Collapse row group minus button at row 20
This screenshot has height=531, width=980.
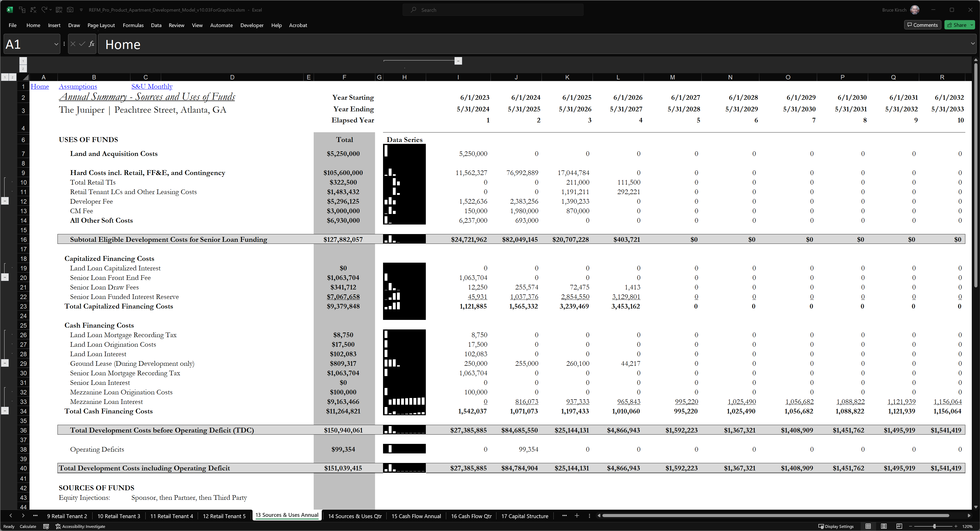[x=5, y=277]
